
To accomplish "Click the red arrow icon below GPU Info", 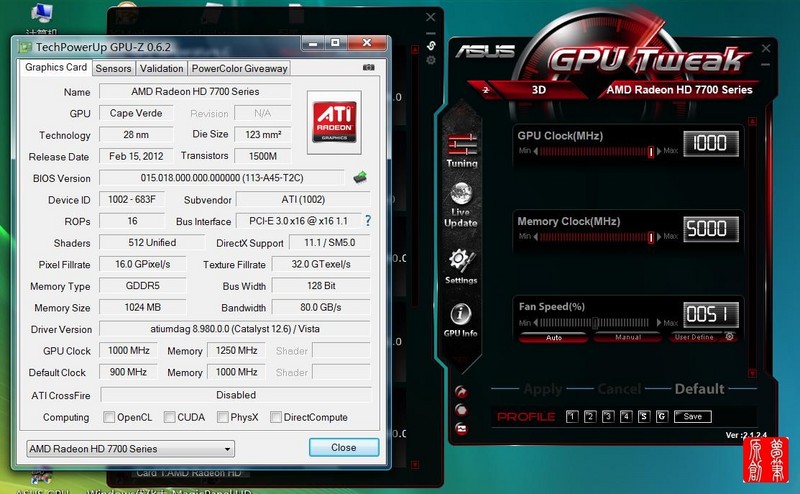I will (461, 391).
